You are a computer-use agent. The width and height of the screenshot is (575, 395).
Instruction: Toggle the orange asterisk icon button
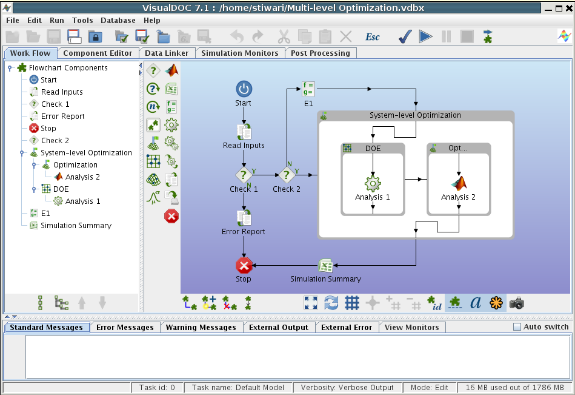tap(496, 303)
